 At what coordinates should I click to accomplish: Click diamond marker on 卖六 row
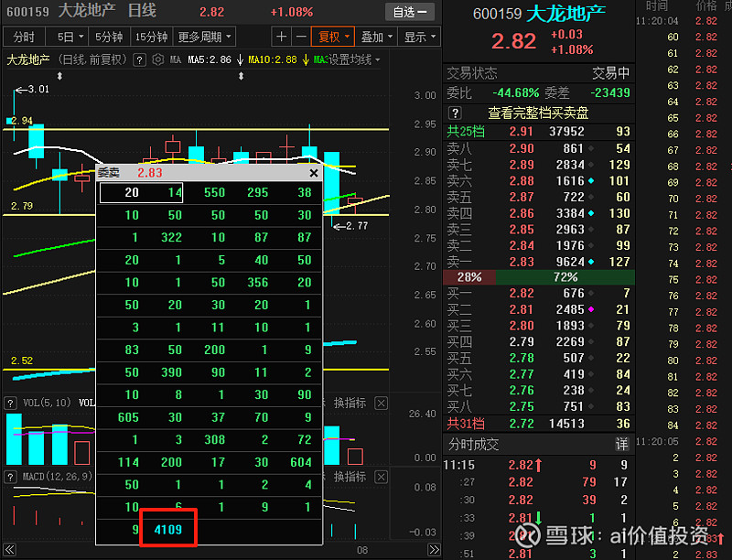(591, 181)
